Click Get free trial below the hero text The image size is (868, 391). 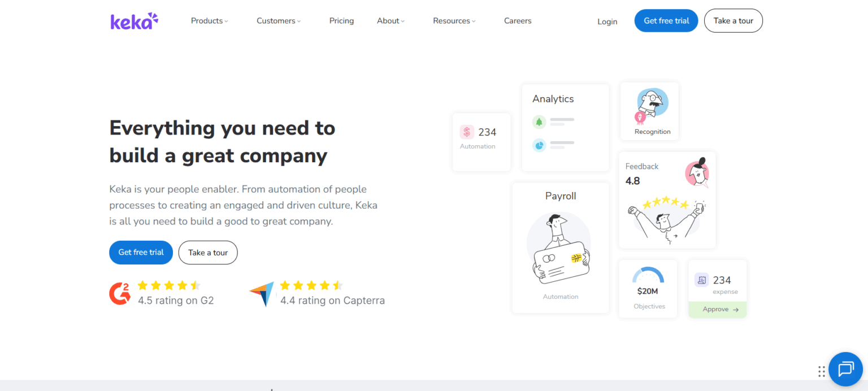click(x=141, y=253)
